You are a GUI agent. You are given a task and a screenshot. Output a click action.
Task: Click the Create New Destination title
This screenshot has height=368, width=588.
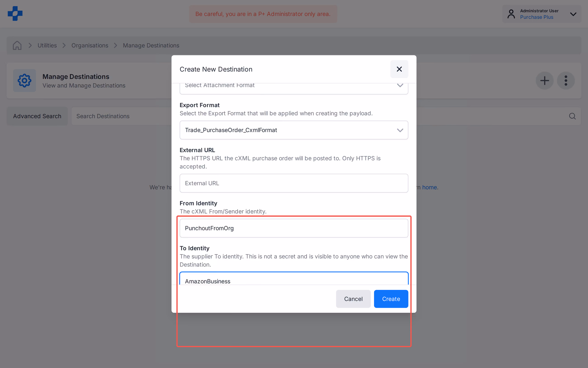pyautogui.click(x=216, y=69)
